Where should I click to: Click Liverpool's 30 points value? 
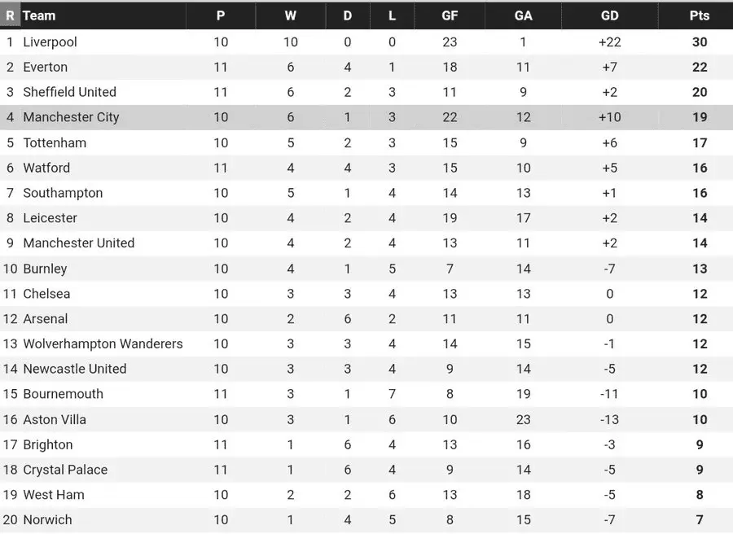[700, 42]
